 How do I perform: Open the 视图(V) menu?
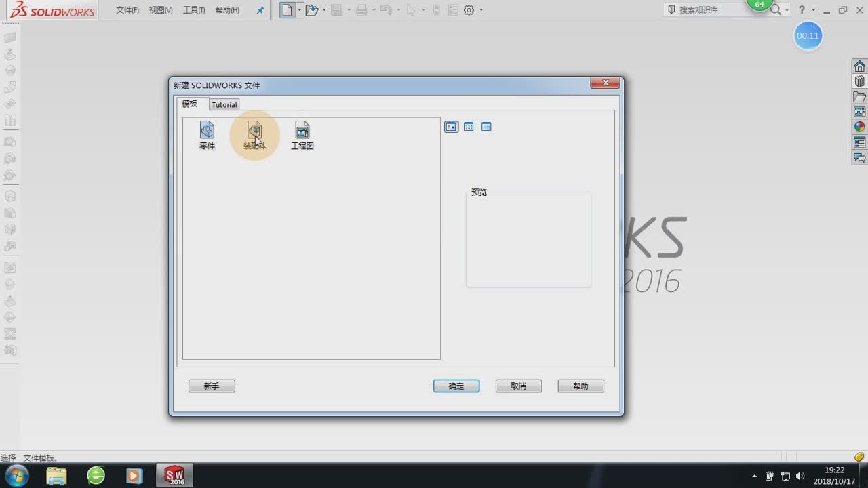[161, 10]
